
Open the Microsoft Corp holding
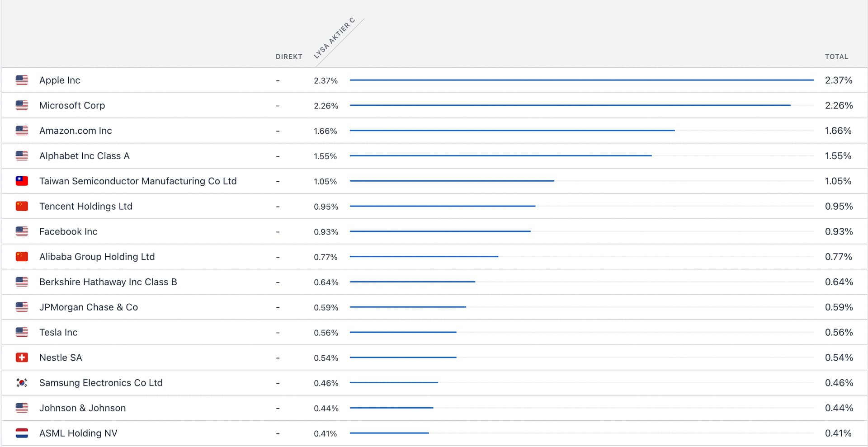coord(72,105)
